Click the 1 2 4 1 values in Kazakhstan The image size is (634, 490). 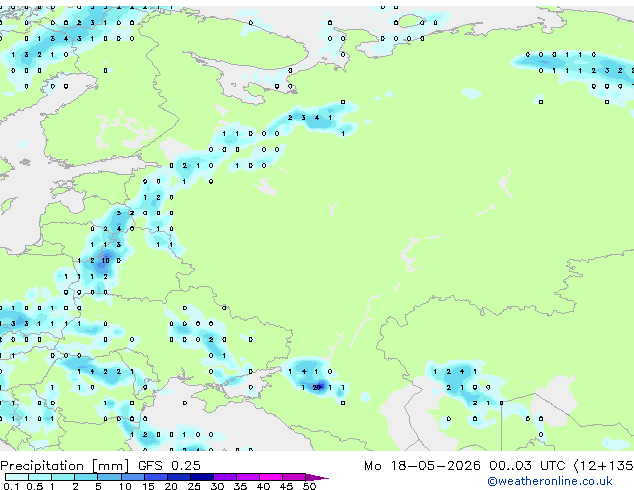(x=455, y=372)
